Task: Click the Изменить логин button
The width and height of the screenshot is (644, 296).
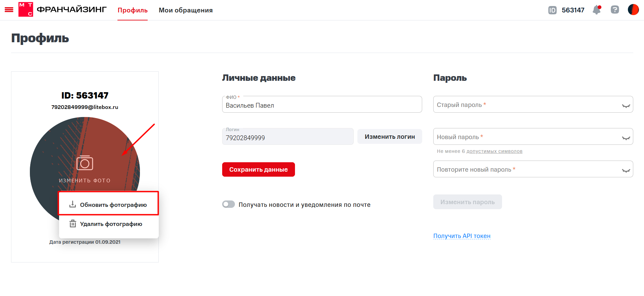Action: pyautogui.click(x=390, y=136)
